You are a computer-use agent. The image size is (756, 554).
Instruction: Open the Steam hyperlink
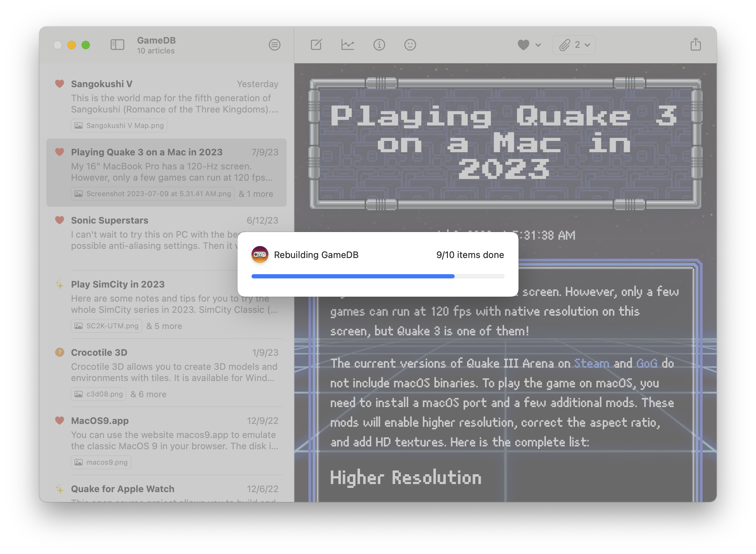tap(592, 363)
